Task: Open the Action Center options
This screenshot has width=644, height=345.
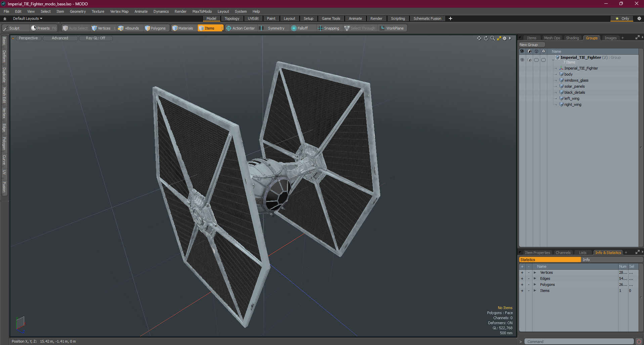Action: (x=241, y=28)
